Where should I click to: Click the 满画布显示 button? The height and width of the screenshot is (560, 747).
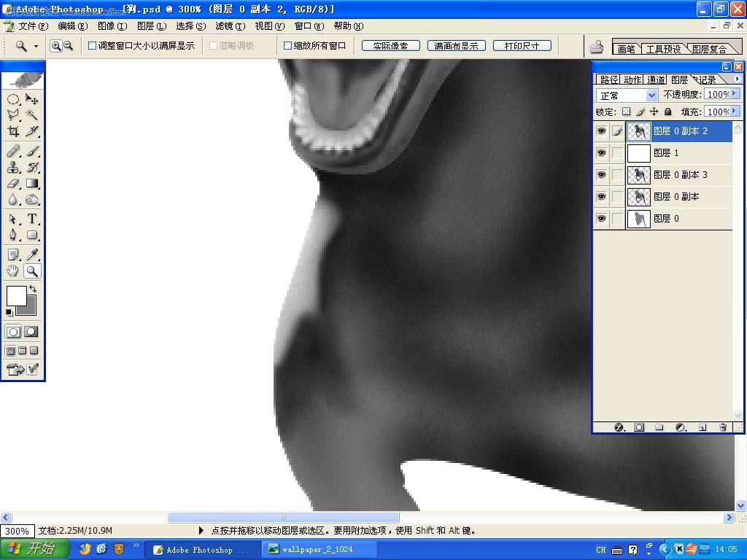(x=457, y=46)
